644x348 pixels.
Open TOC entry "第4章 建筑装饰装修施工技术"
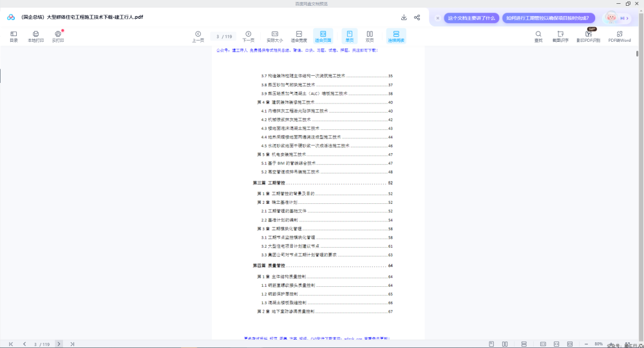(325, 102)
